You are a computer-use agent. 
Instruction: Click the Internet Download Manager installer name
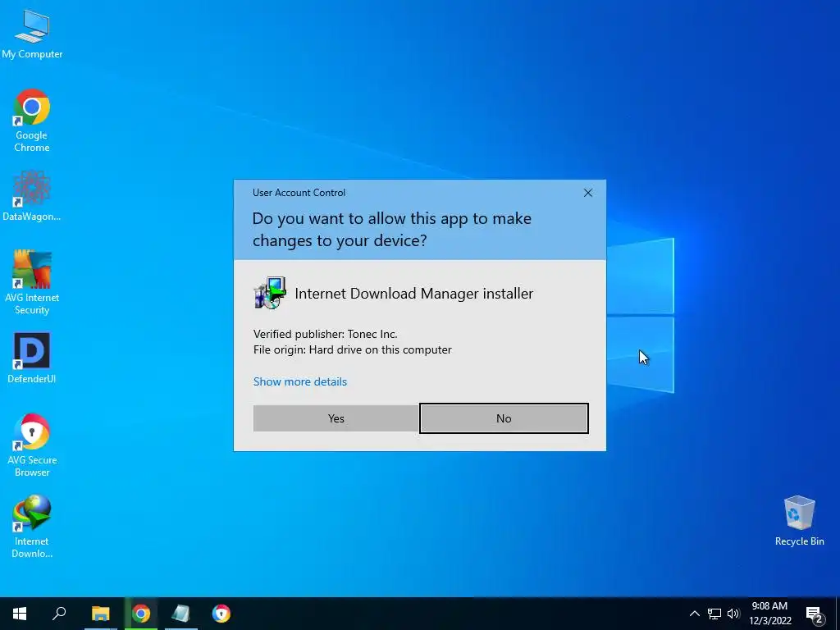coord(414,293)
